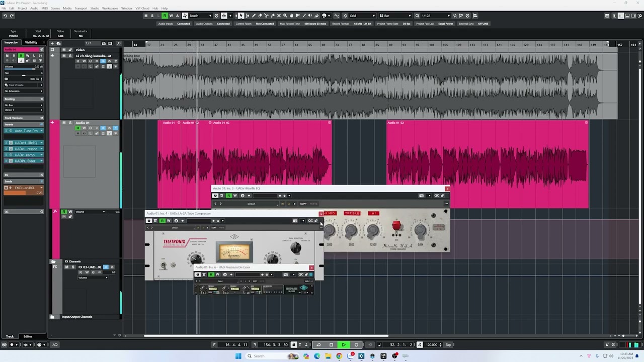This screenshot has height=362, width=644.
Task: Open Microsoft Edge from the taskbar
Action: coord(317,356)
